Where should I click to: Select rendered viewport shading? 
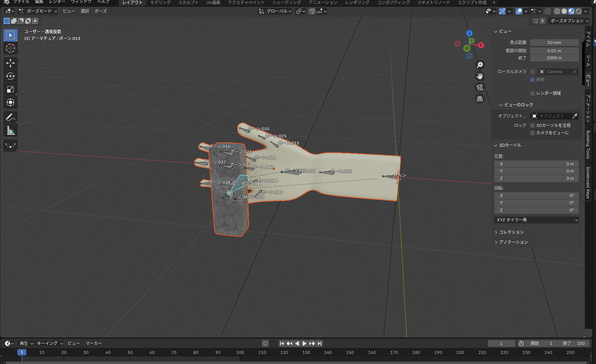pyautogui.click(x=578, y=11)
